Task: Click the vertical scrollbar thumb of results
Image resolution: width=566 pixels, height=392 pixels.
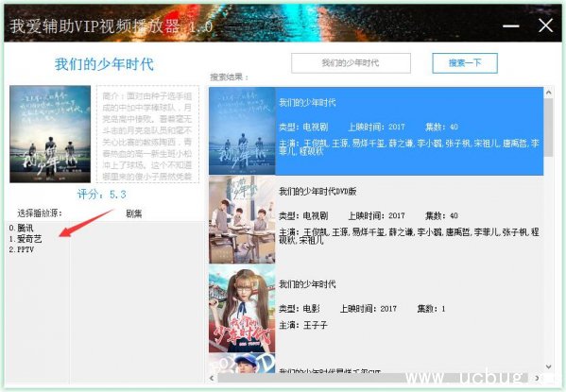Action: click(x=549, y=128)
